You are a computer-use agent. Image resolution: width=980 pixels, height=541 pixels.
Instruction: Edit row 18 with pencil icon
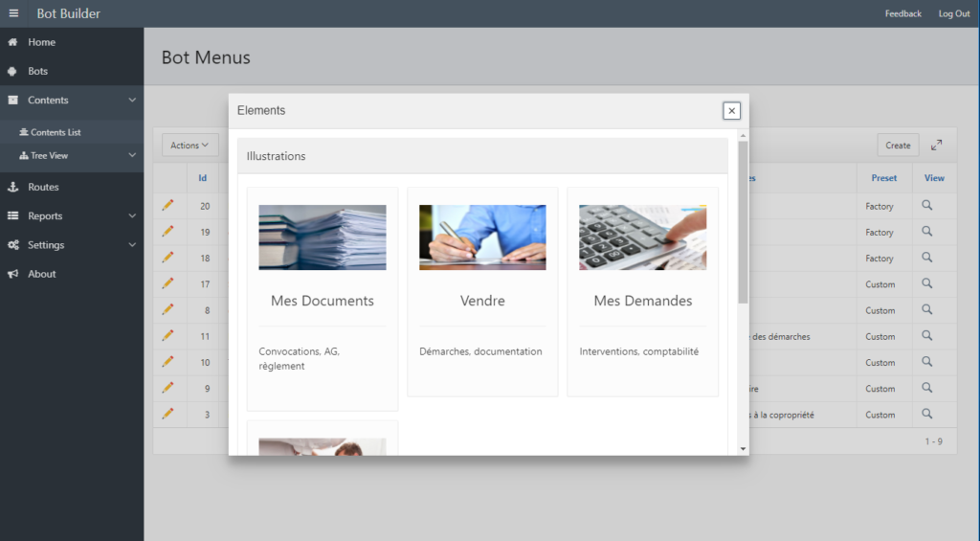167,257
